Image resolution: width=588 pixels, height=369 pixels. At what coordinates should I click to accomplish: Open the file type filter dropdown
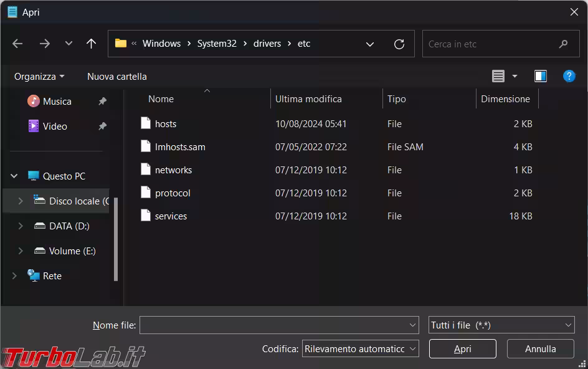[501, 325]
